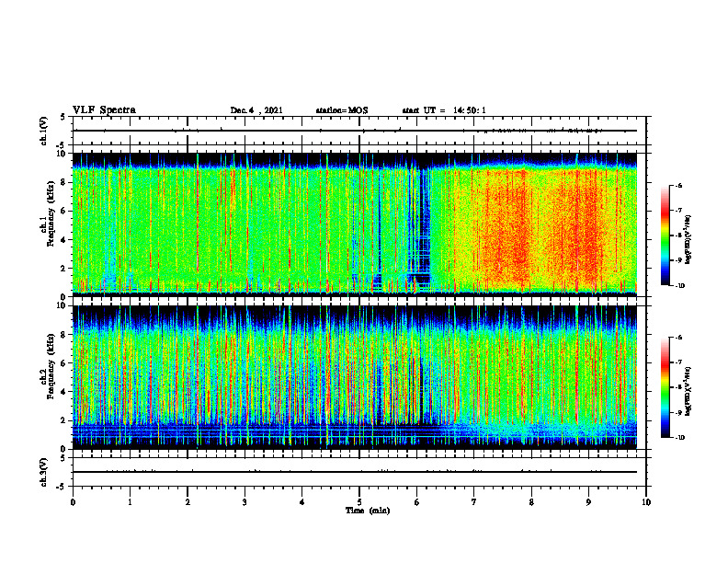This screenshot has width=728, height=563.
Task: Click the "6" tick on the time axis
Action: tap(417, 502)
